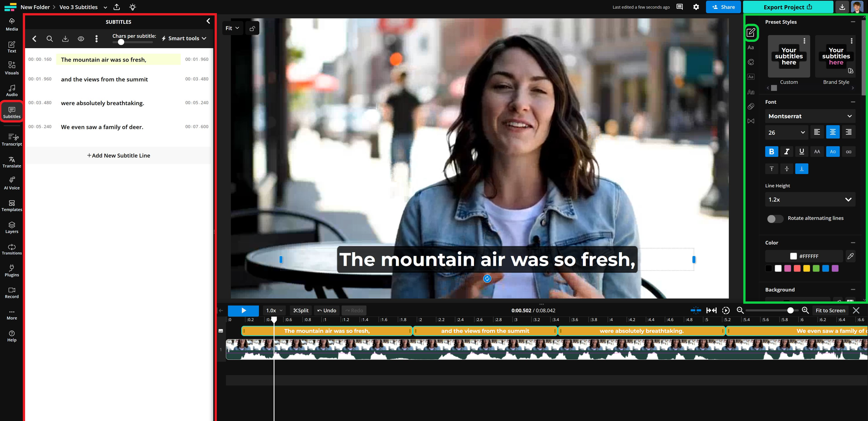The image size is (868, 421).
Task: Open the Templates panel
Action: (11, 205)
